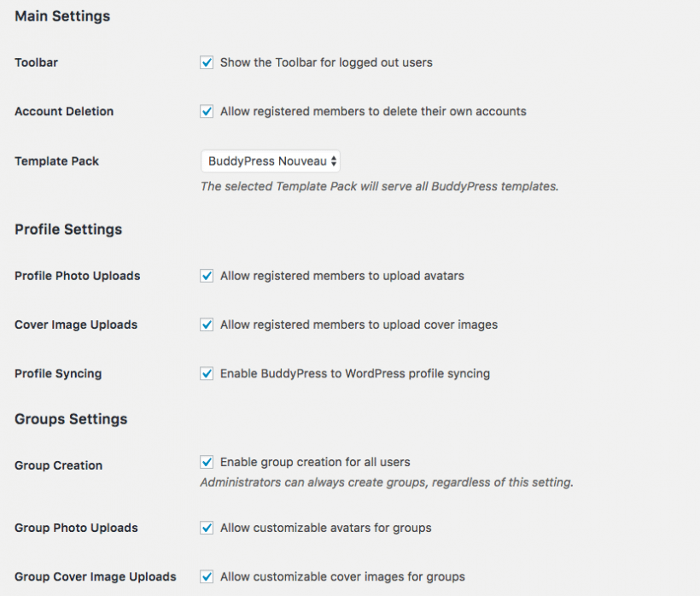This screenshot has height=596, width=700.
Task: Disable the Account Deletion checkbox
Action: (x=207, y=111)
